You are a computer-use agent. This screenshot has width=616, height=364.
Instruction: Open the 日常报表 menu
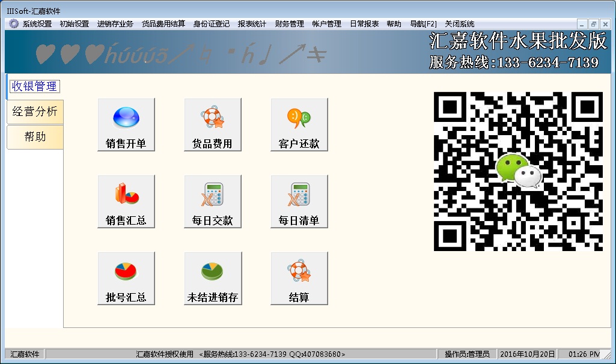click(365, 24)
